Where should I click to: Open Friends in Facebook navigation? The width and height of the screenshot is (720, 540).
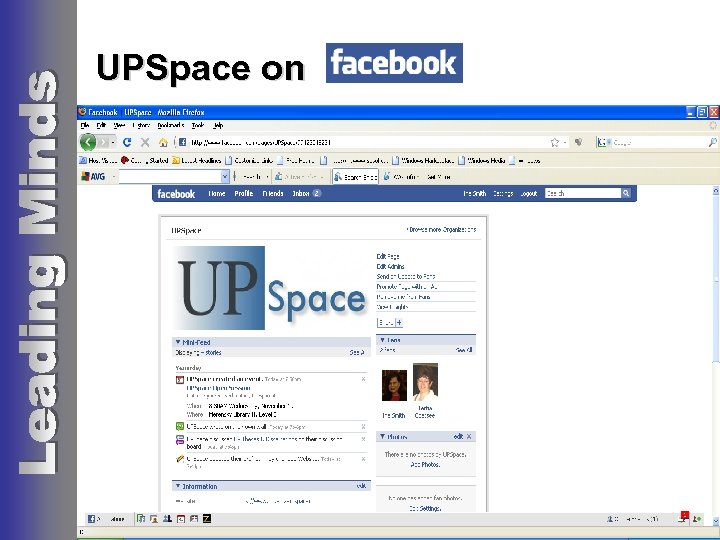(273, 194)
